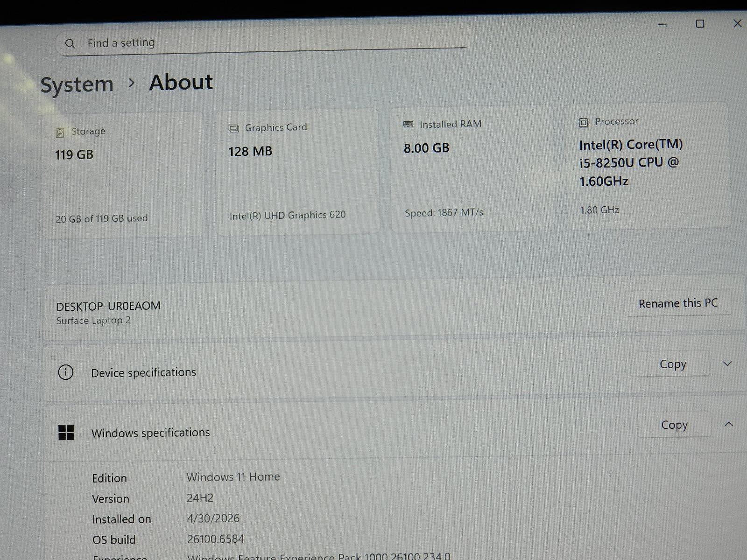This screenshot has height=560, width=747.
Task: Expand the Device specifications section
Action: pos(727,364)
